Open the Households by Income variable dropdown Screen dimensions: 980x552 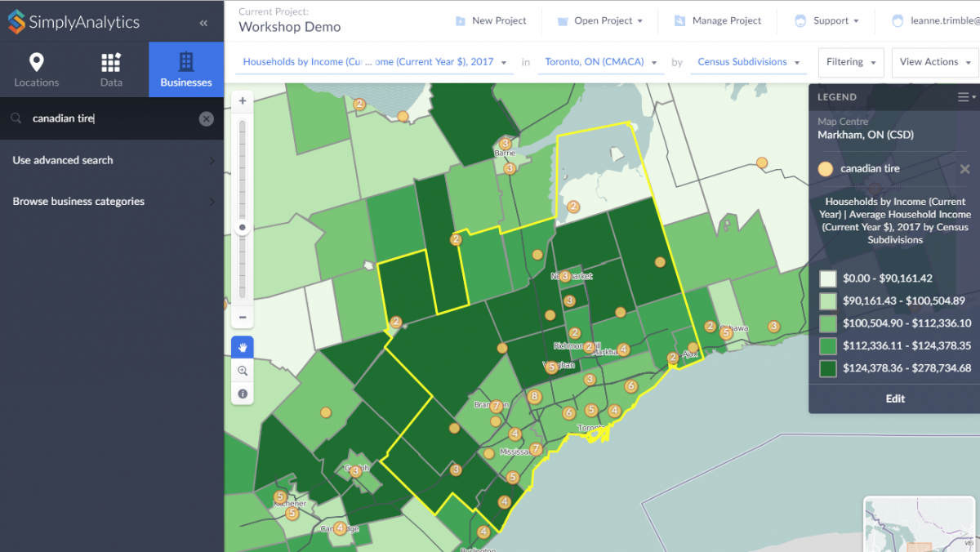click(375, 62)
